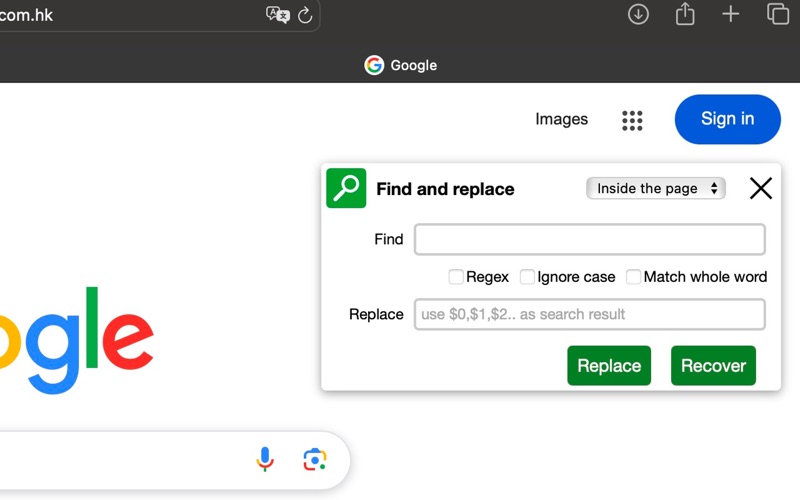This screenshot has width=800, height=500.
Task: Click the translate page icon in address bar
Action: click(278, 15)
